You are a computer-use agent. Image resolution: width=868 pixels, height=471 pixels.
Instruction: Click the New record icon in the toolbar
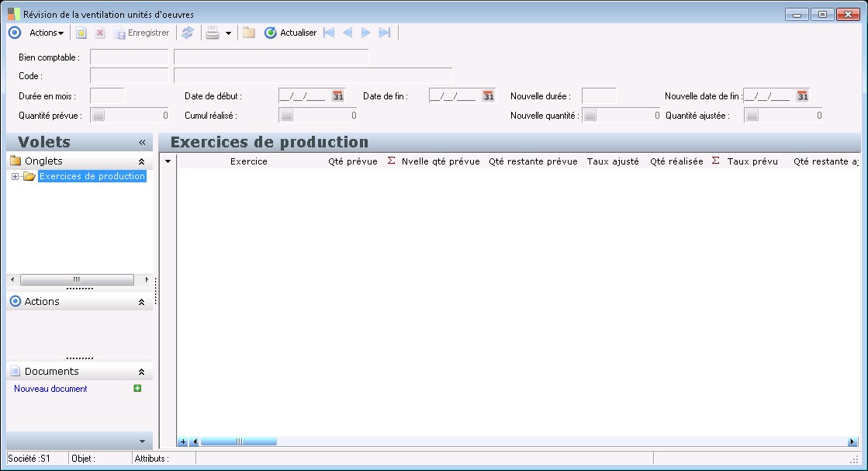(81, 33)
